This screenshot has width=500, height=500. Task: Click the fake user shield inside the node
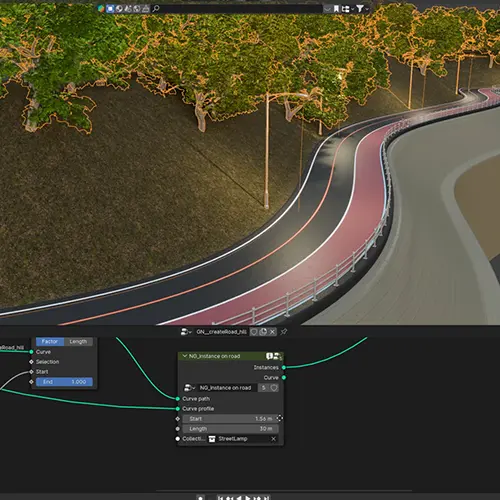pyautogui.click(x=274, y=388)
